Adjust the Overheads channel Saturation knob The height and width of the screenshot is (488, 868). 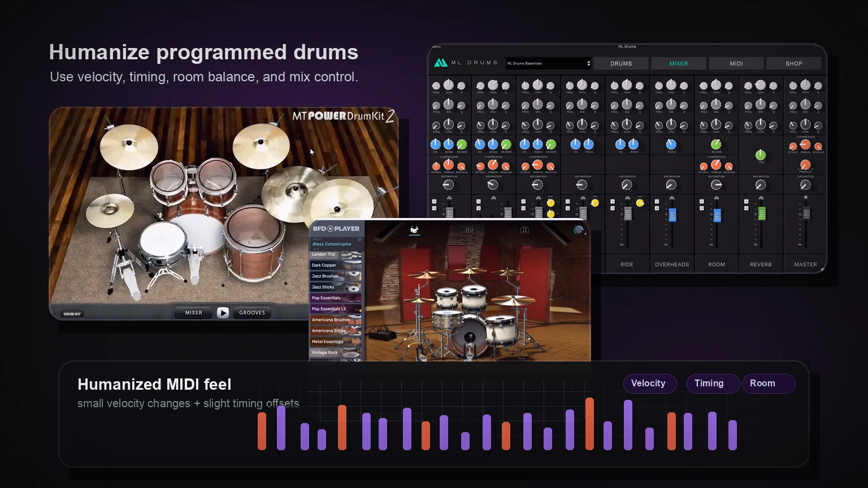(671, 185)
